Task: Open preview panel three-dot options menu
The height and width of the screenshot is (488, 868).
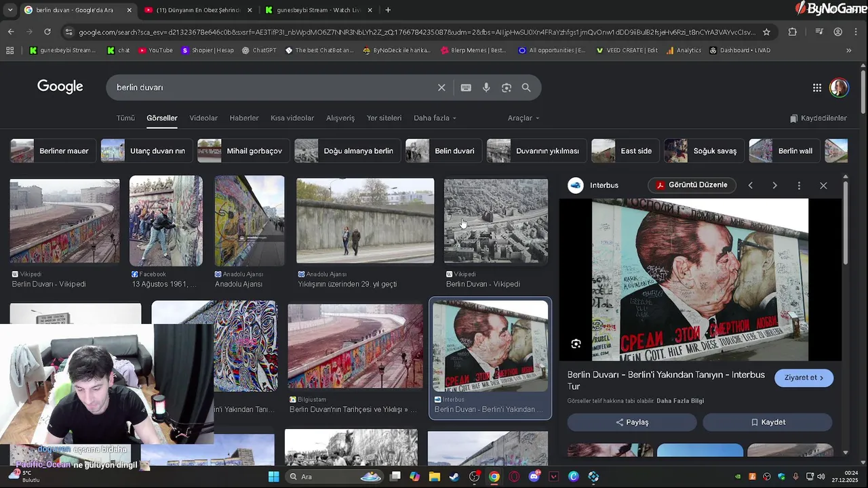Action: [x=799, y=185]
